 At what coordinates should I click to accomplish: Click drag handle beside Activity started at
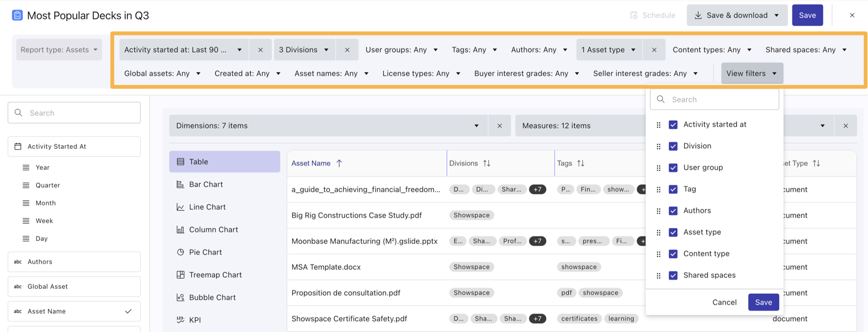658,125
